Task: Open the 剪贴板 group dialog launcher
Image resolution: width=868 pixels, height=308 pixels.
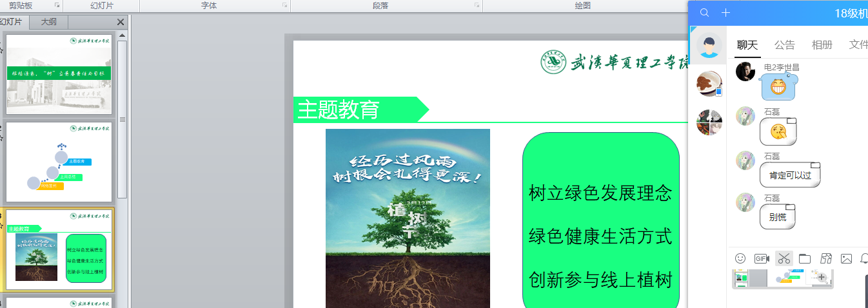Action: pos(57,5)
